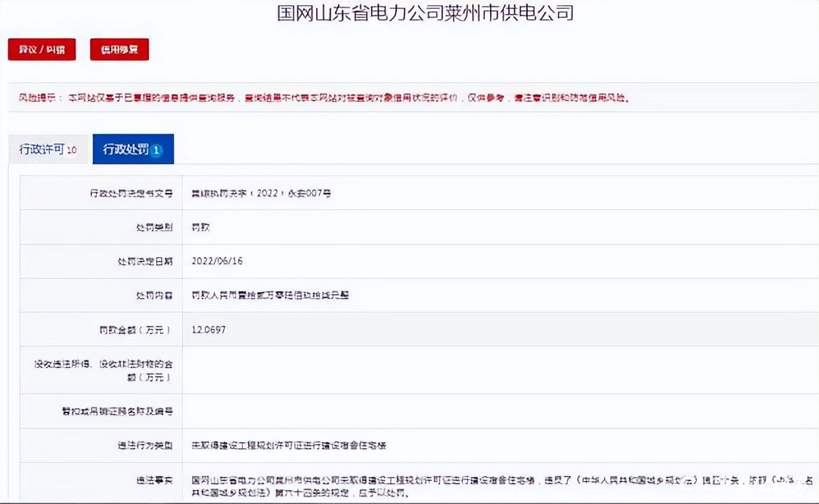This screenshot has width=819, height=504.
Task: Select the 行政处罚 tab
Action: 133,150
